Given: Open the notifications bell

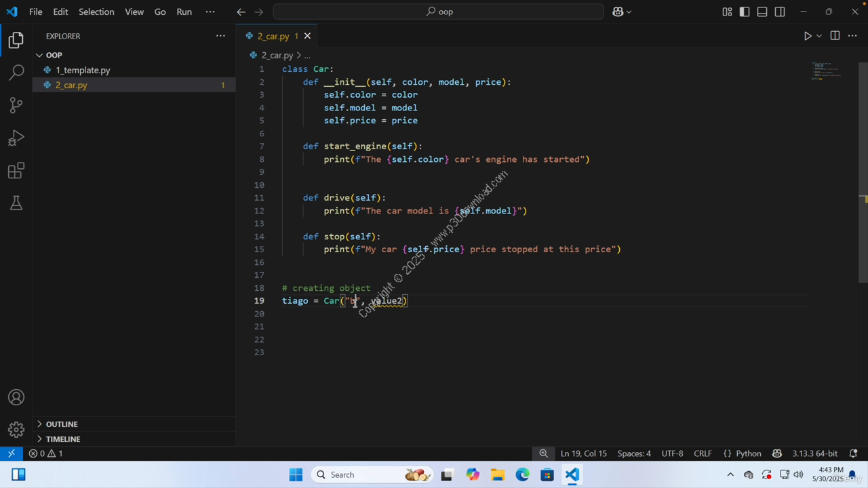Looking at the screenshot, I should pos(854,453).
